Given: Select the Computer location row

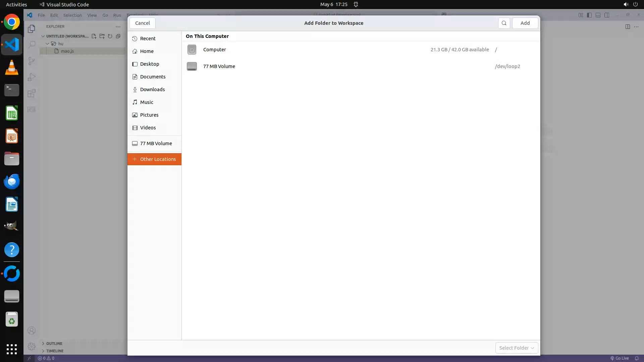Looking at the screenshot, I should pyautogui.click(x=215, y=50).
